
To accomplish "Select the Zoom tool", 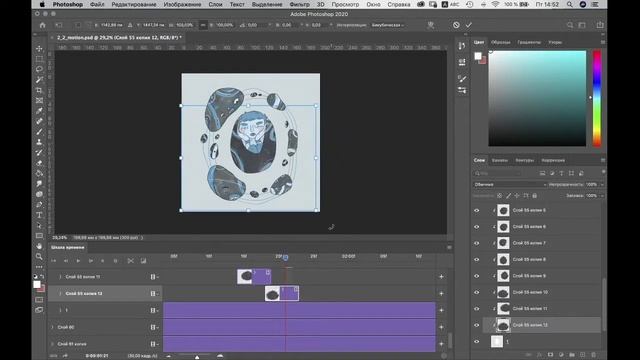I will point(39,256).
